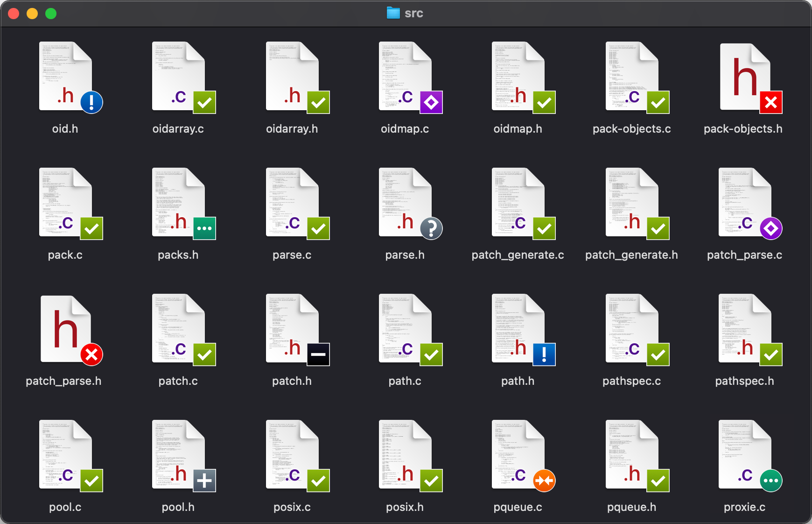Click the parse.c file name label
The width and height of the screenshot is (812, 524).
coord(292,255)
